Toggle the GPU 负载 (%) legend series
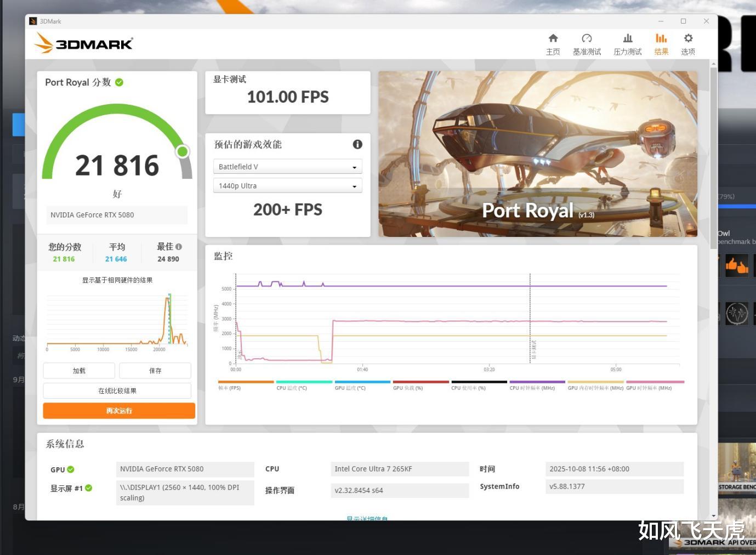The height and width of the screenshot is (555, 756). pyautogui.click(x=420, y=385)
